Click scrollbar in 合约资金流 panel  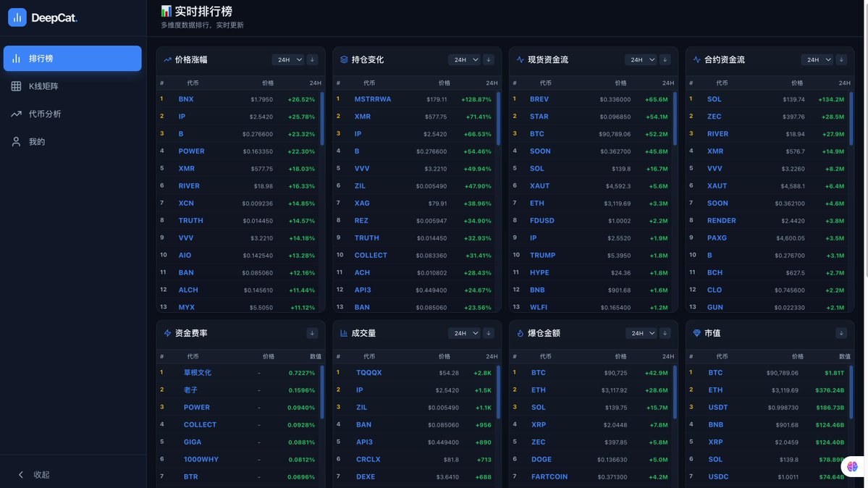point(851,119)
